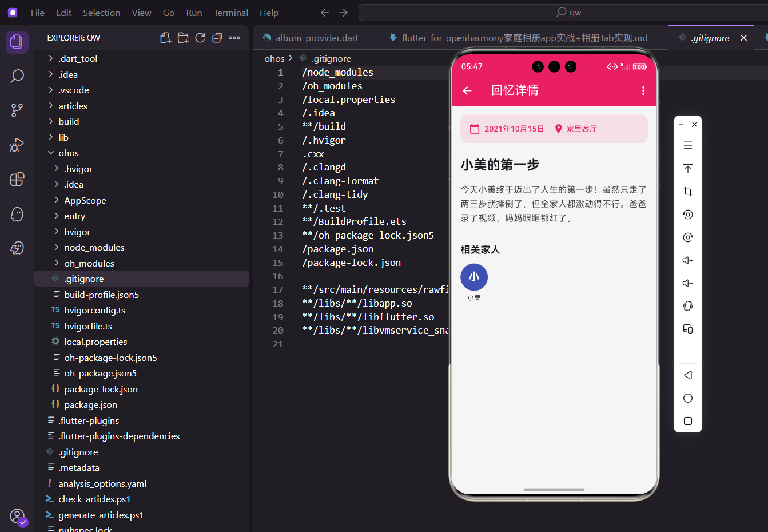
Task: Increase emulator volume with volume-up icon
Action: 687,260
